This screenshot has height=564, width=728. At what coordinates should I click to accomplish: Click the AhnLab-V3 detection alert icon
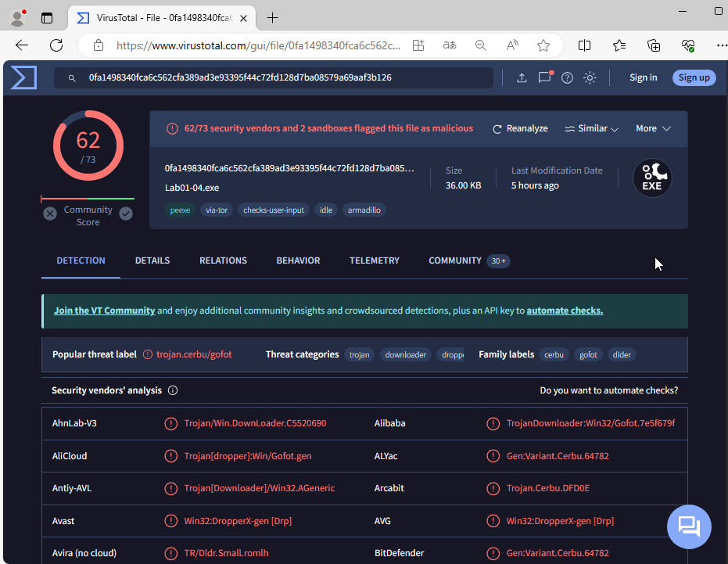point(170,423)
